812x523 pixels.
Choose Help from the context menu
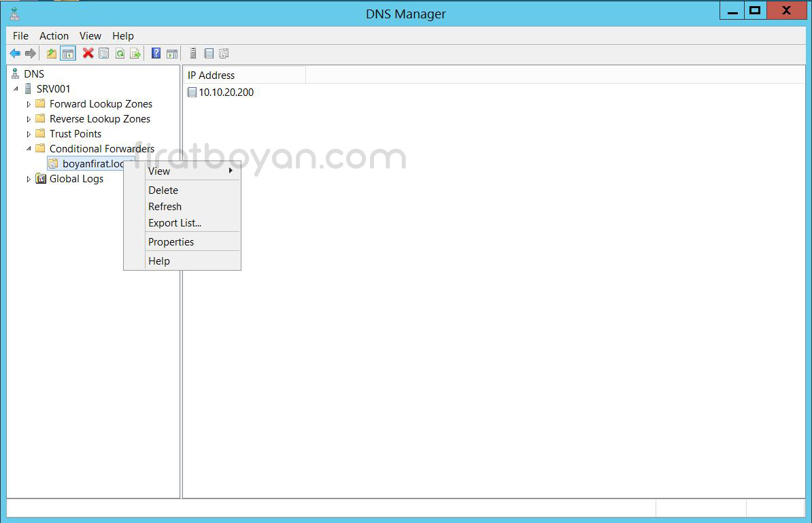tap(182, 261)
